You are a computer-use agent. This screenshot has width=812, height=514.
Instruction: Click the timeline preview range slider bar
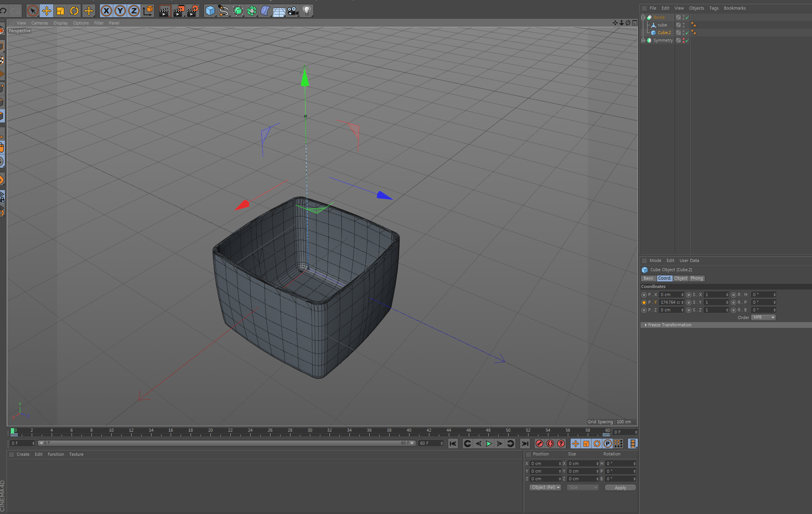click(227, 443)
